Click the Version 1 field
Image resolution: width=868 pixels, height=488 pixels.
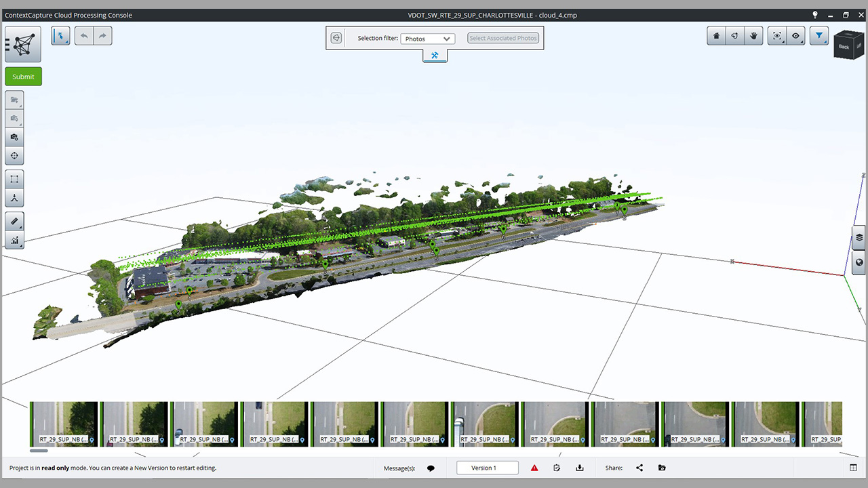[488, 468]
